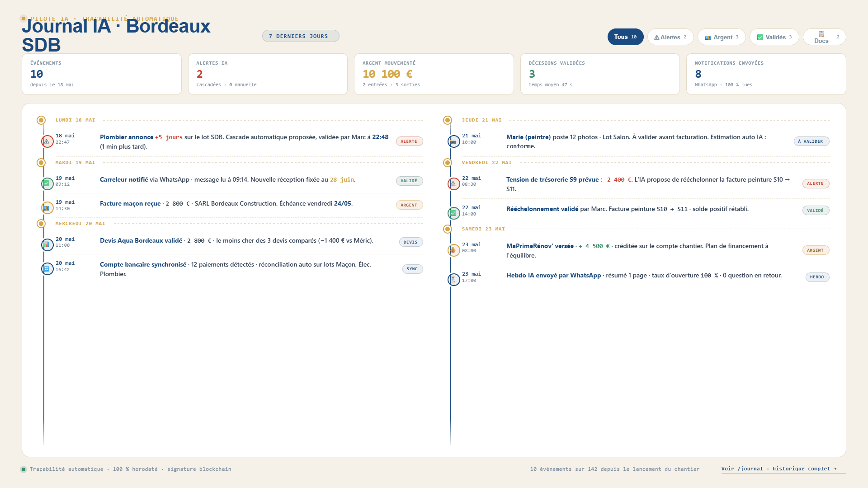Click the money icon for Facture maçon reçue
The image size is (868, 488).
coord(47,208)
